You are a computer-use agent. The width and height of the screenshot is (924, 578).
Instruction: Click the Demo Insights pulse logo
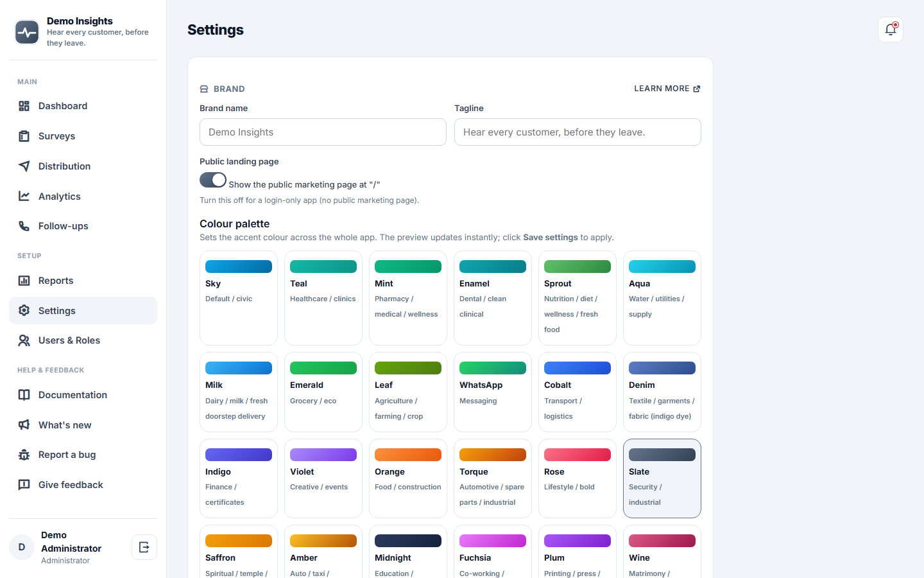[x=27, y=31]
